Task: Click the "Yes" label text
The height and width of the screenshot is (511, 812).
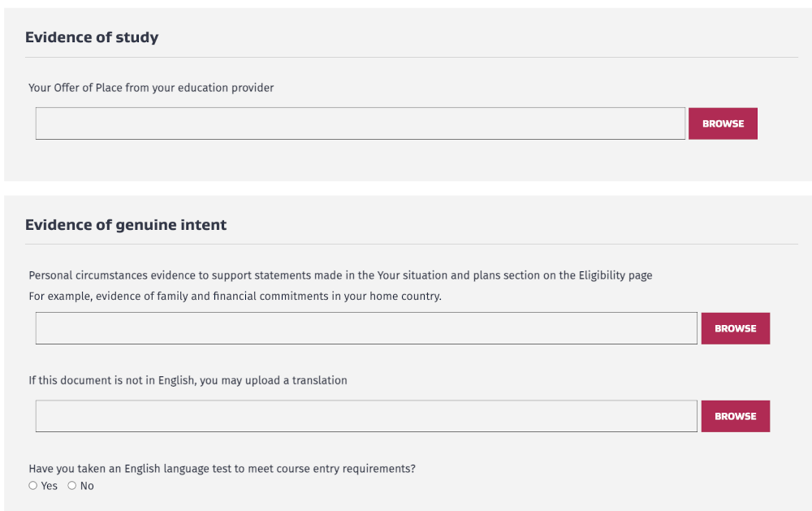Action: [50, 486]
